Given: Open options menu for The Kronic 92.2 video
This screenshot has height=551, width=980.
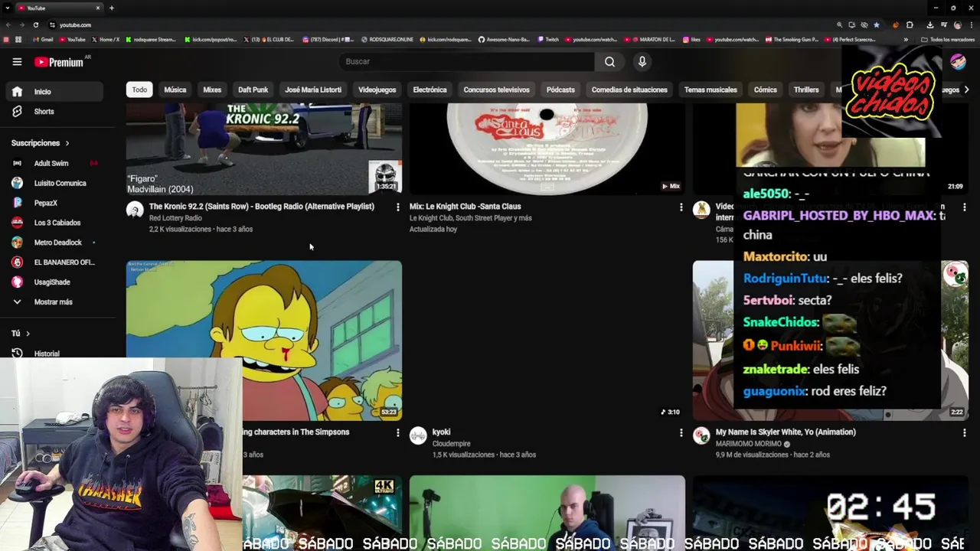Looking at the screenshot, I should [397, 207].
